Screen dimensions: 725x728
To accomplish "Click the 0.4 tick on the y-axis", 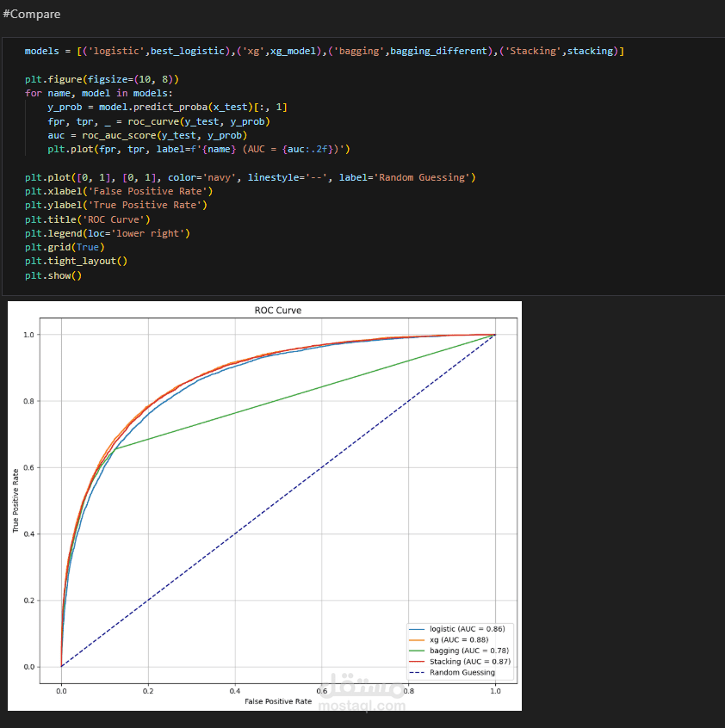I will point(28,534).
